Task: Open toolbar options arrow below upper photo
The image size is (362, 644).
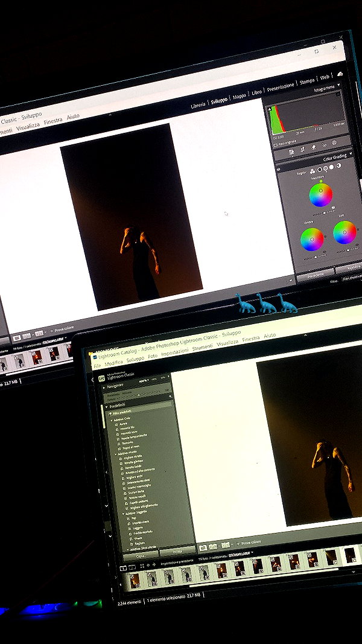Action: coord(291,281)
